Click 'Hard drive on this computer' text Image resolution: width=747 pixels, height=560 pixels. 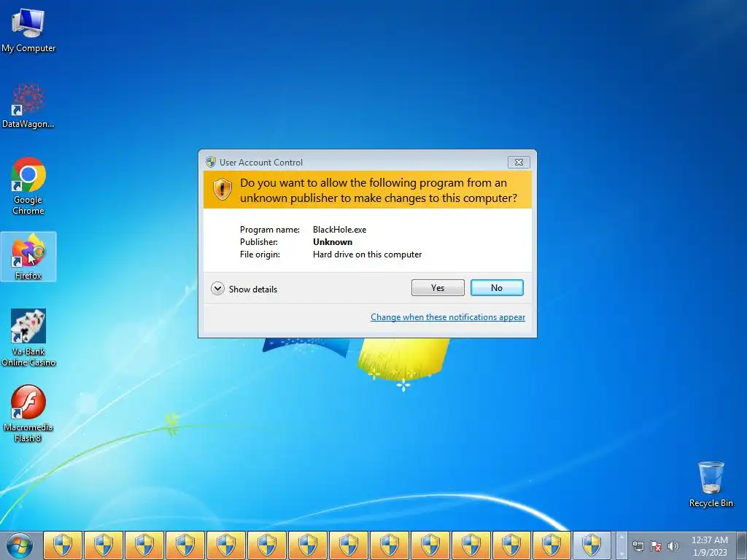click(x=368, y=254)
